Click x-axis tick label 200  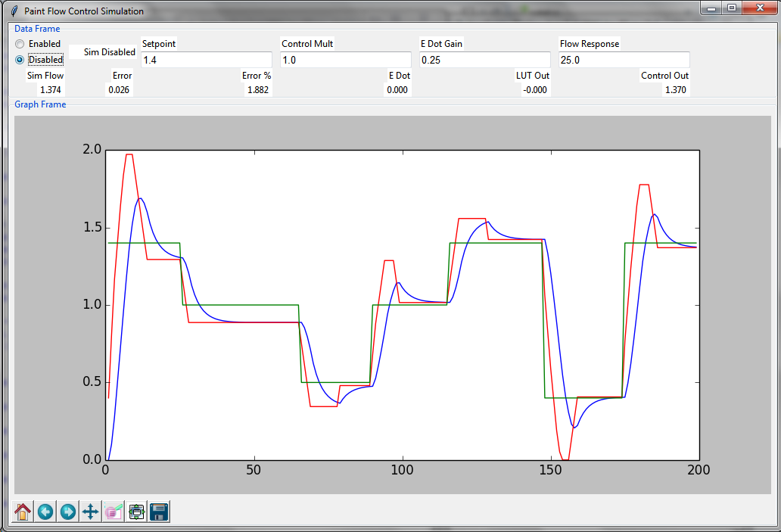tap(699, 470)
